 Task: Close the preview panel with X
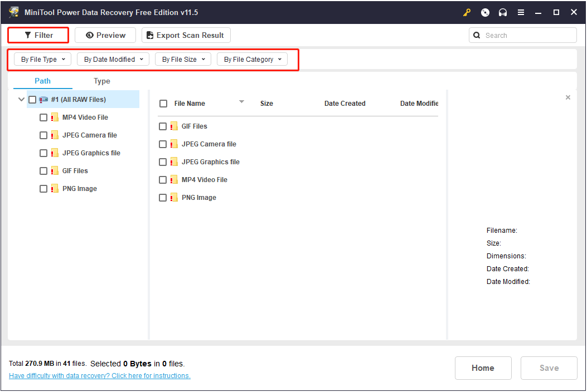(568, 97)
